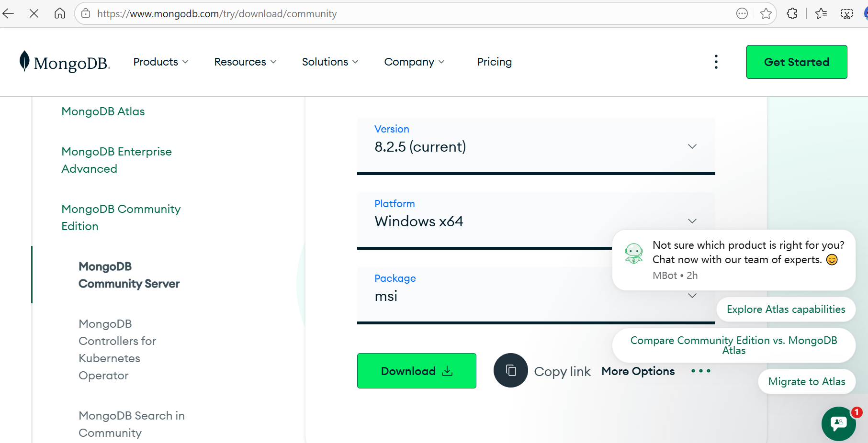Open MongoDB Enterprise Advanced sidebar link
Viewport: 868px width, 443px height.
click(x=116, y=160)
